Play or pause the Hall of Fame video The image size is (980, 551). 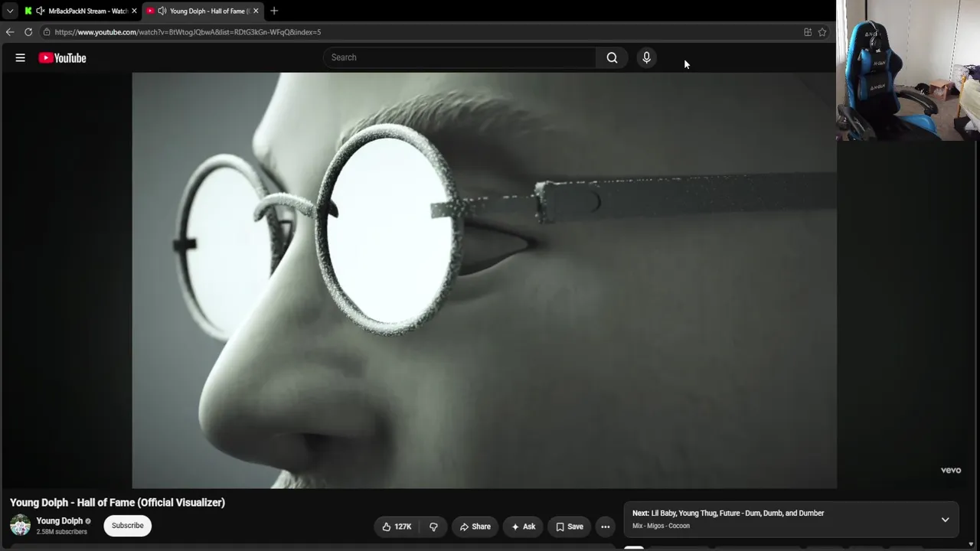pos(485,280)
